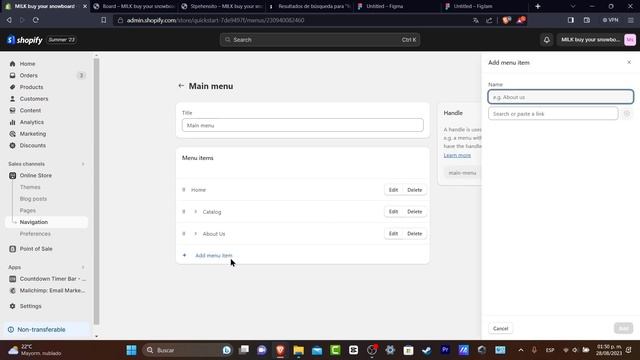Grab the Home item drag handle
Image resolution: width=640 pixels, height=360 pixels.
pyautogui.click(x=184, y=190)
